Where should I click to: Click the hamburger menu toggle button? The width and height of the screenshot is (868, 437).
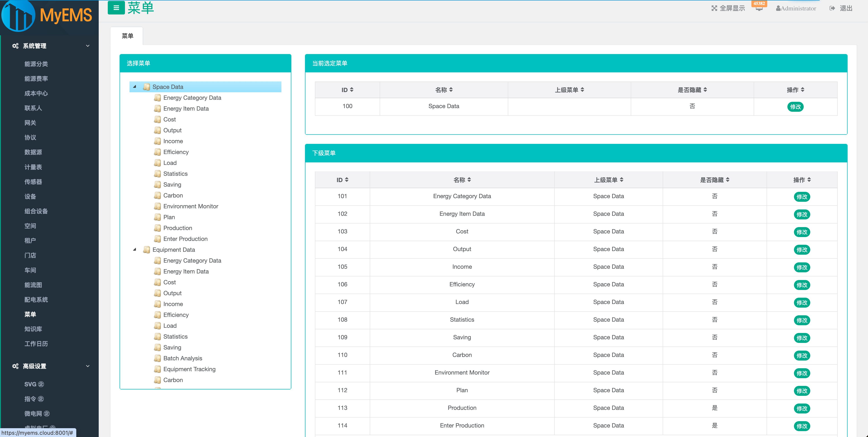(x=116, y=8)
